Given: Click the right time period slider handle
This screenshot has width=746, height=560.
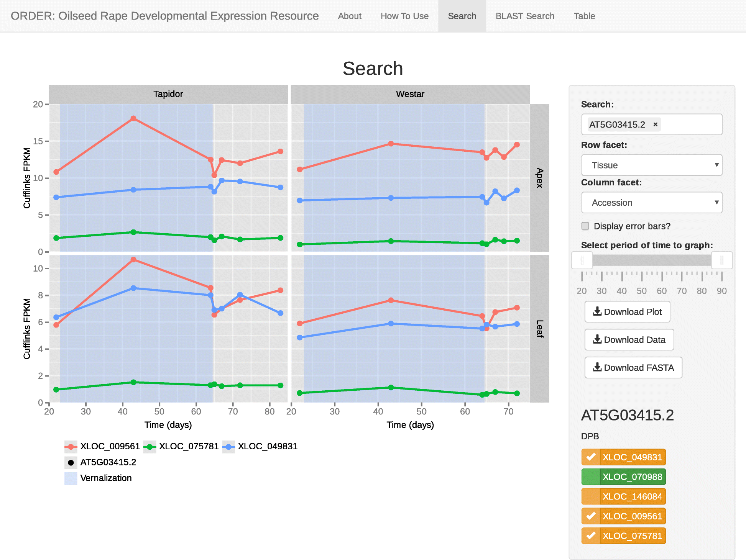Looking at the screenshot, I should pyautogui.click(x=722, y=260).
